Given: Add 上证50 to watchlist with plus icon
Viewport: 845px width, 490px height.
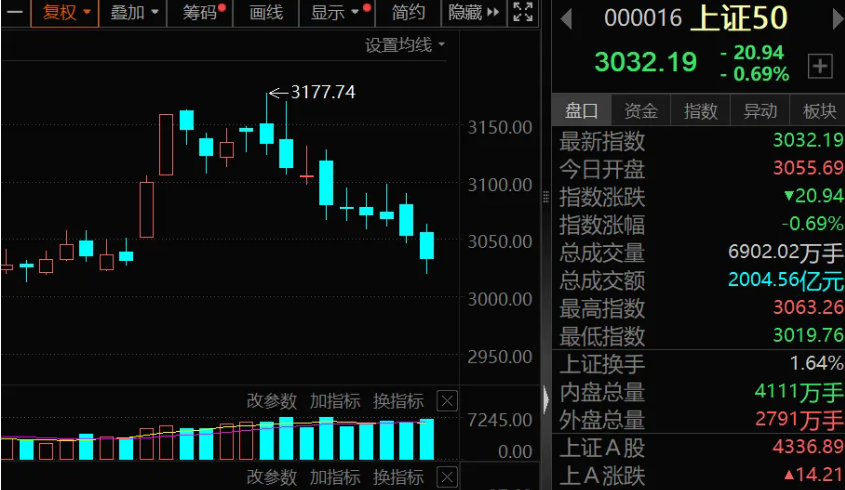Looking at the screenshot, I should [820, 66].
